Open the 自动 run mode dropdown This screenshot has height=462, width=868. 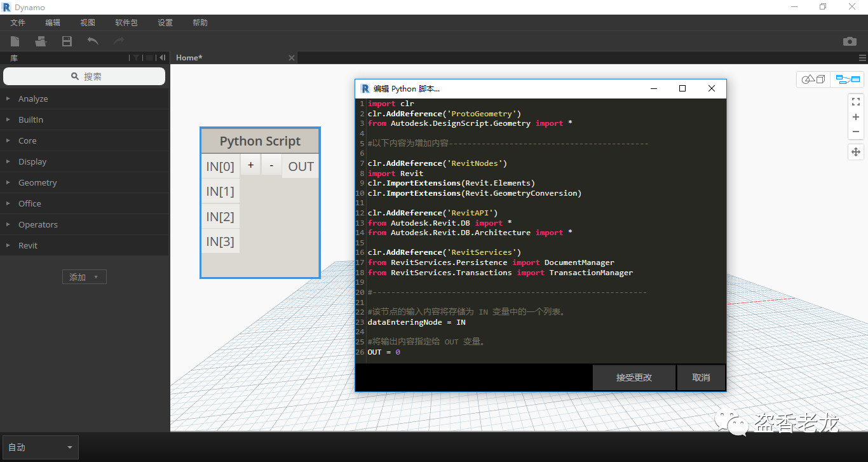41,447
